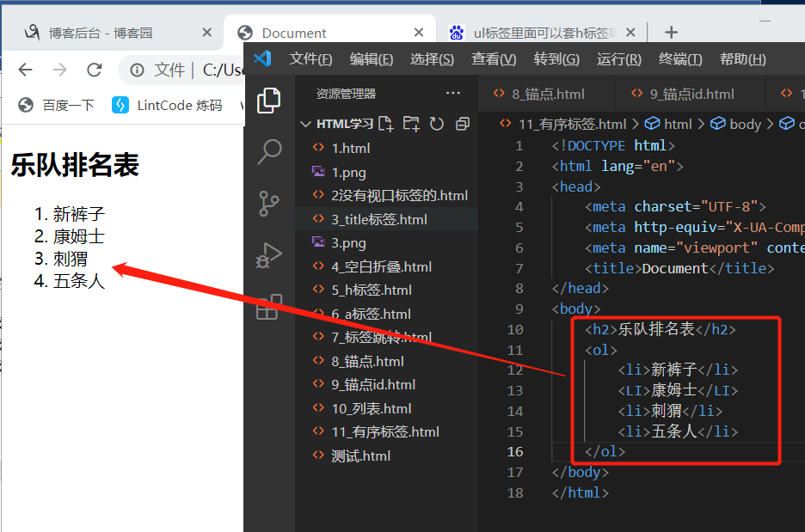Open 11_有序标签.html in the explorer list

coord(385,431)
